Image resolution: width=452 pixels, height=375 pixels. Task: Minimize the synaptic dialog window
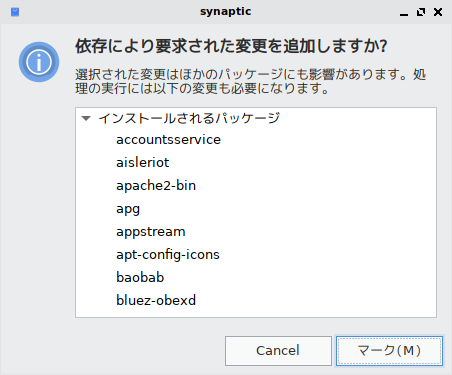tap(404, 12)
